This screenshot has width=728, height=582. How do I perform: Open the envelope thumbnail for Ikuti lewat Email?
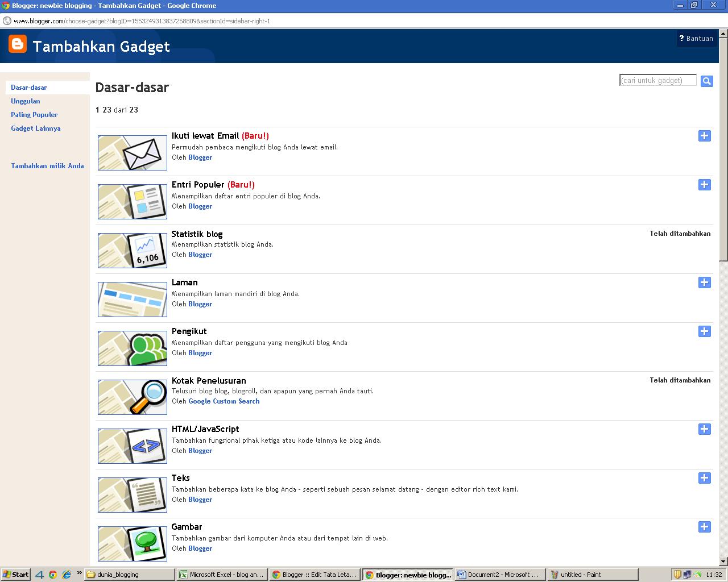click(x=133, y=153)
